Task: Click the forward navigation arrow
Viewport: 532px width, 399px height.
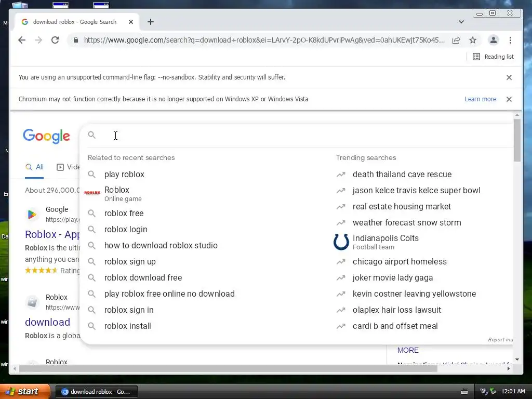Action: pyautogui.click(x=38, y=40)
